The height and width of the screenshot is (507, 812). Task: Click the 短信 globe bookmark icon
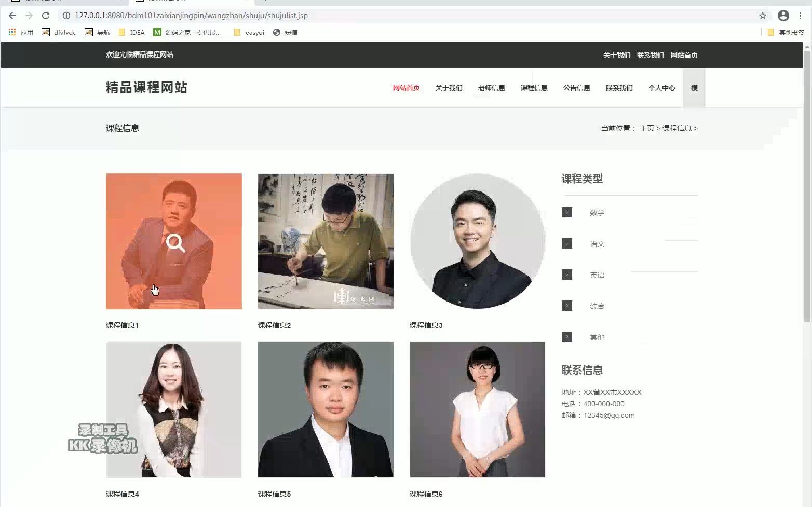pyautogui.click(x=276, y=32)
